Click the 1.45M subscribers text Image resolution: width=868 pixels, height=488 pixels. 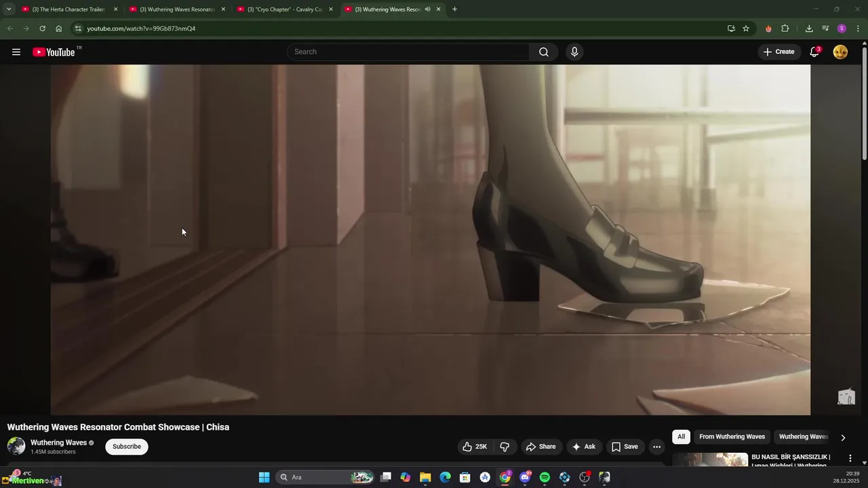point(53,452)
